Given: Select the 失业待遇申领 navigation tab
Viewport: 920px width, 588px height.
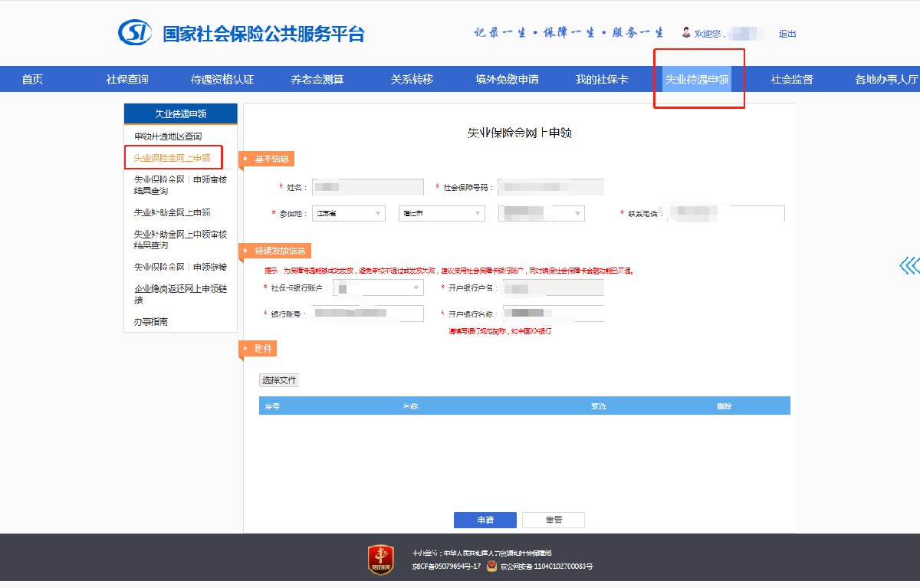Looking at the screenshot, I should (697, 80).
